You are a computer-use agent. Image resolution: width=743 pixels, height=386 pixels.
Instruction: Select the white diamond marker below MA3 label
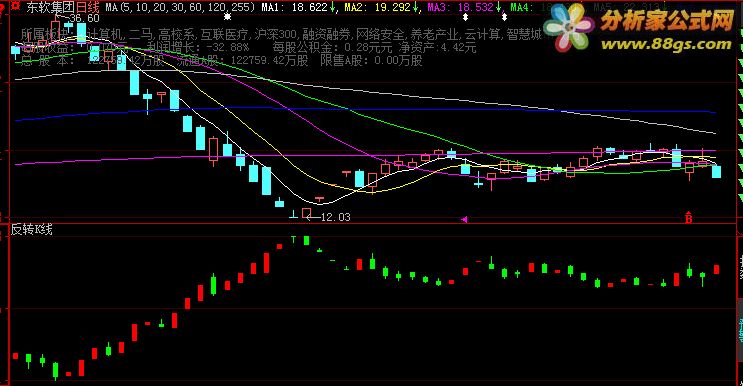[x=465, y=17]
